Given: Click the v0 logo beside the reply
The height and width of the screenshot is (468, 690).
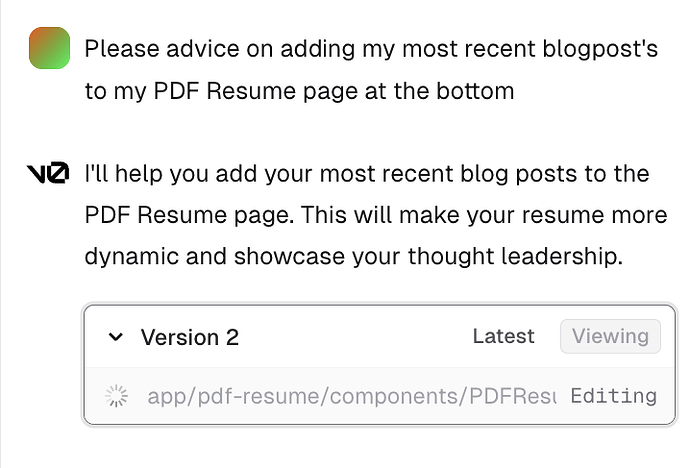Looking at the screenshot, I should [x=48, y=172].
